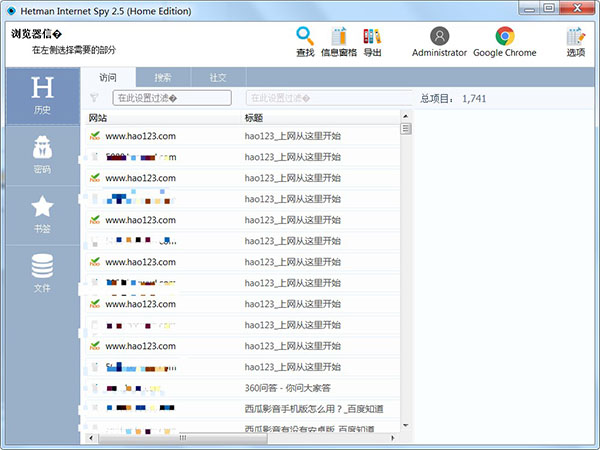Screen dimensions: 600x450
Task: Open the 密码 passwords section
Action: [x=42, y=155]
